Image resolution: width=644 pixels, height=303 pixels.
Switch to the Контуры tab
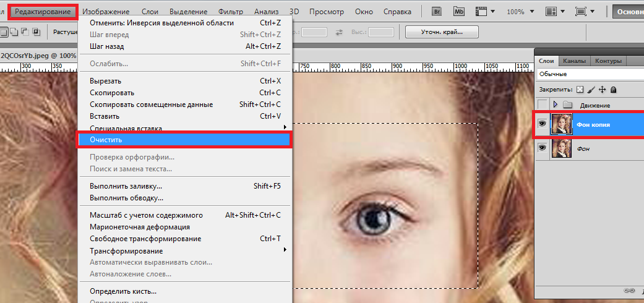click(x=608, y=61)
